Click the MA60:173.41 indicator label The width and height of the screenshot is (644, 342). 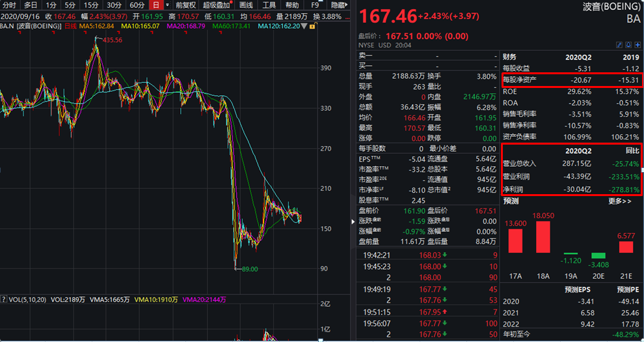point(232,26)
